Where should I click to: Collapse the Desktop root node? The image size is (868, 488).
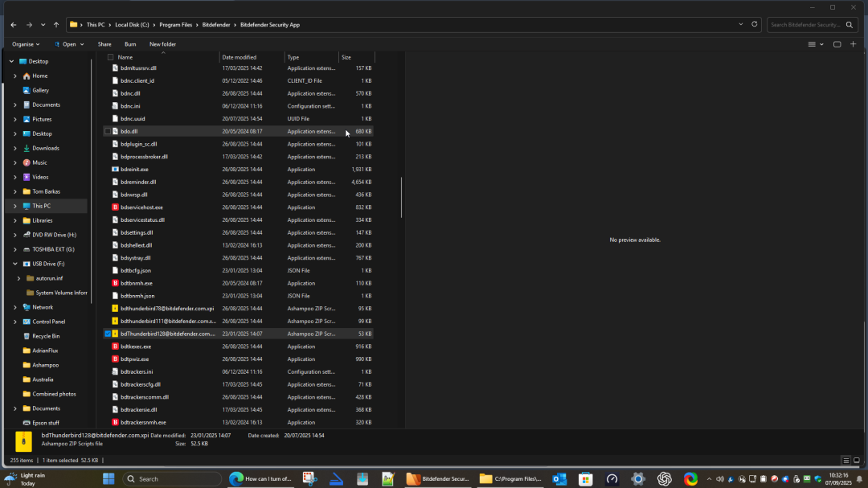pyautogui.click(x=11, y=61)
